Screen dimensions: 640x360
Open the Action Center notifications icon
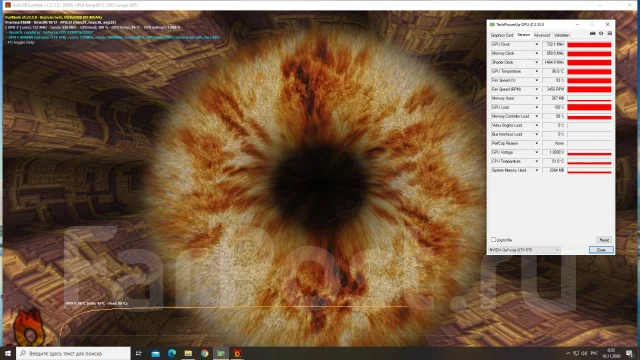coord(629,353)
